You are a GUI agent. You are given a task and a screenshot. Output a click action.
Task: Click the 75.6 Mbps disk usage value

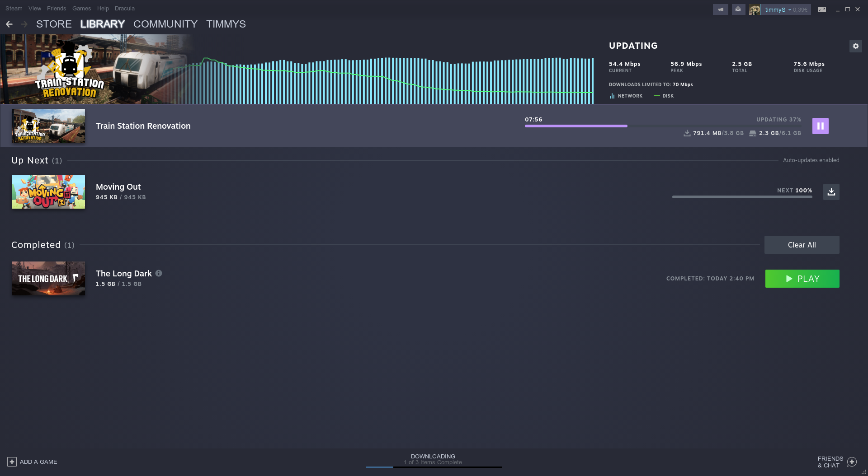(809, 64)
